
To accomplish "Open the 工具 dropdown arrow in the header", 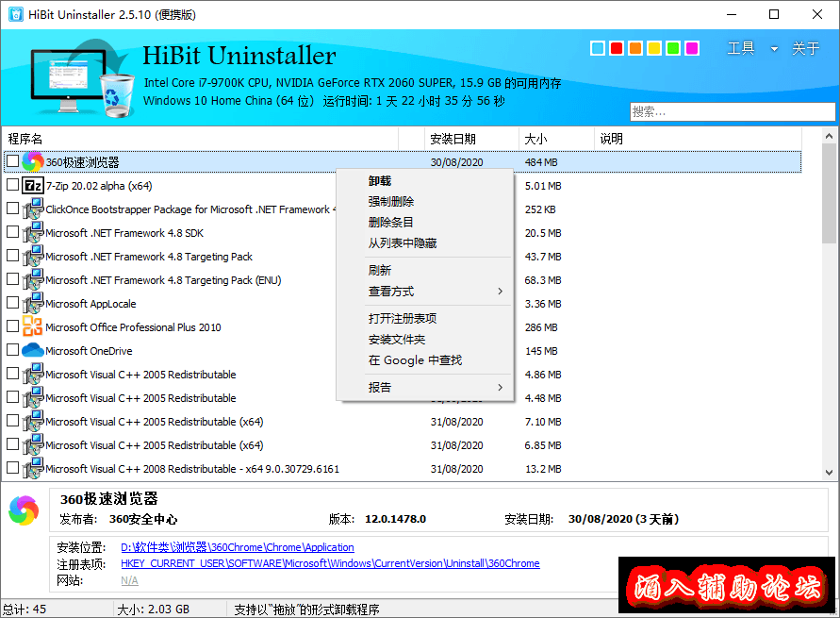I will tap(774, 49).
